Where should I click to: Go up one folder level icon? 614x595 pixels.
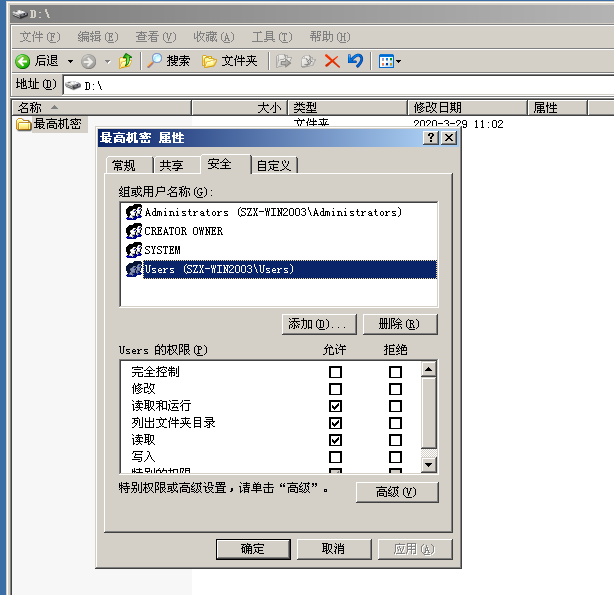(x=125, y=61)
